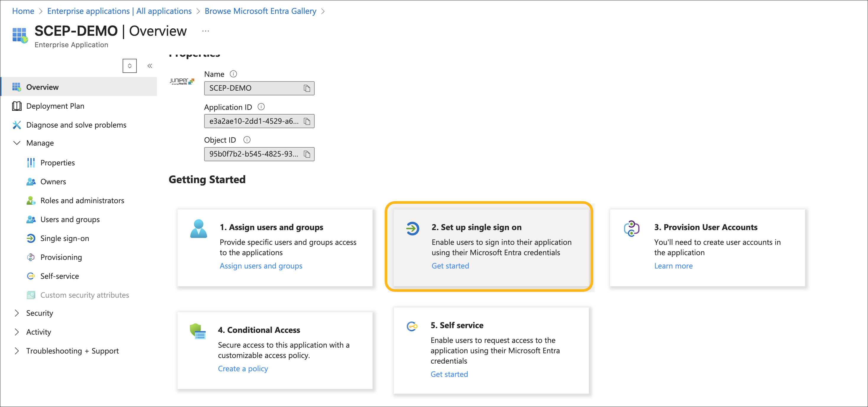Screen dimensions: 868x407
Task: Expand the Activity section
Action: (x=17, y=332)
